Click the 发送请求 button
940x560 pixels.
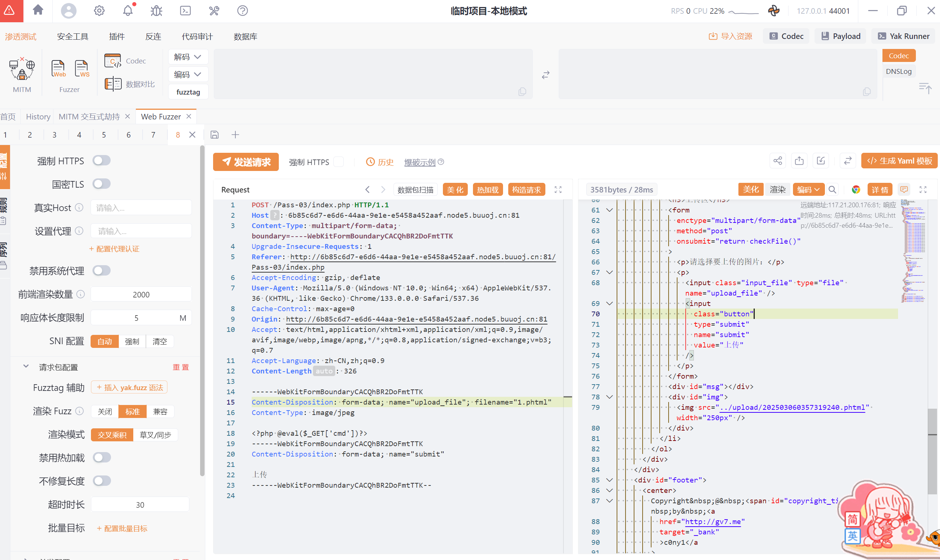[x=246, y=162]
